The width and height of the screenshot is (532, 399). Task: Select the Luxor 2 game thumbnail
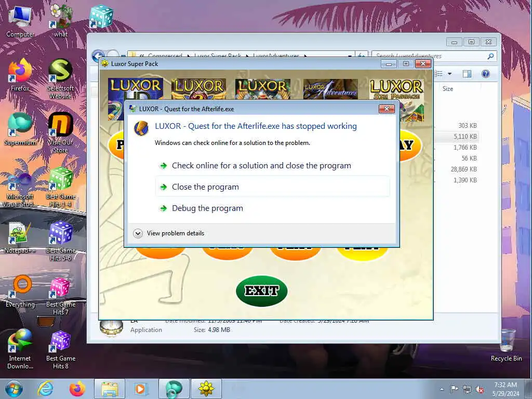[x=198, y=89]
